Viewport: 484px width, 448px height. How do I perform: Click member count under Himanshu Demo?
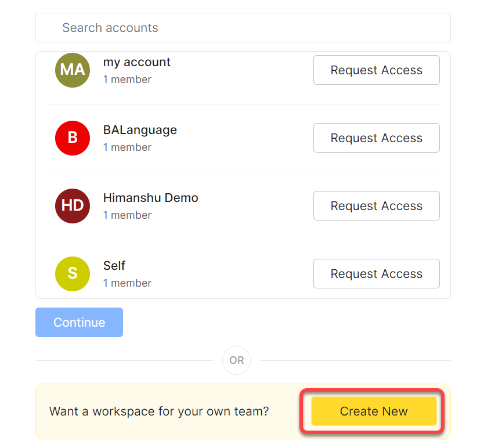pyautogui.click(x=127, y=215)
